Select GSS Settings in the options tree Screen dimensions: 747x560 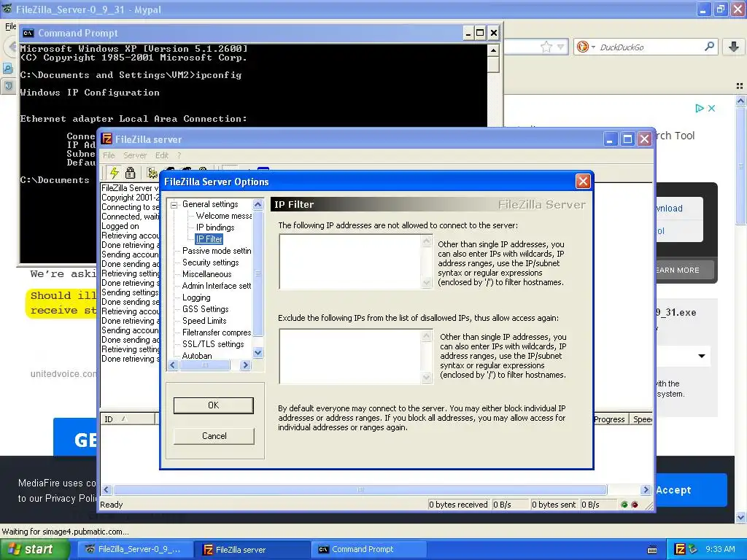click(205, 309)
